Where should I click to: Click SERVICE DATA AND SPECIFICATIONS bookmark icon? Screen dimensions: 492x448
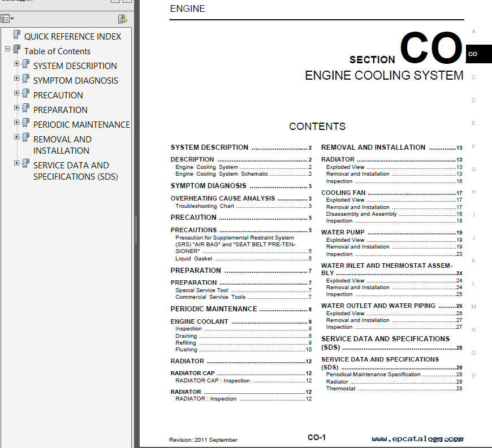(x=26, y=164)
